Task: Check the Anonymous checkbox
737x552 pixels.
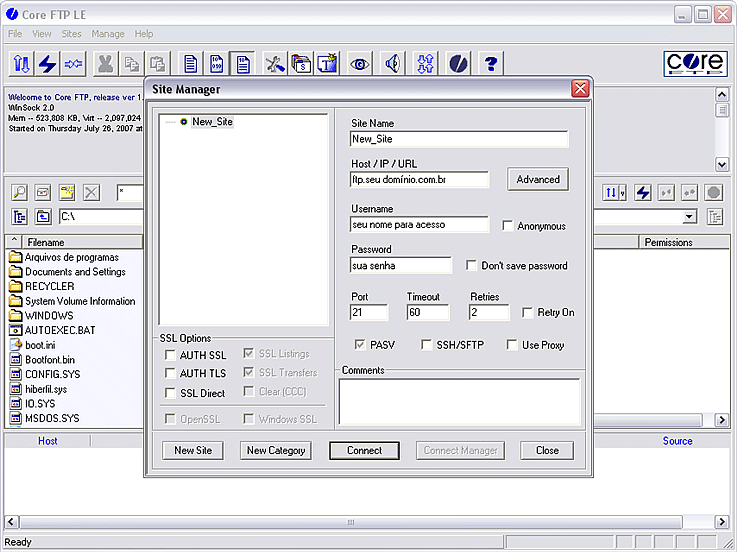Action: [x=508, y=226]
